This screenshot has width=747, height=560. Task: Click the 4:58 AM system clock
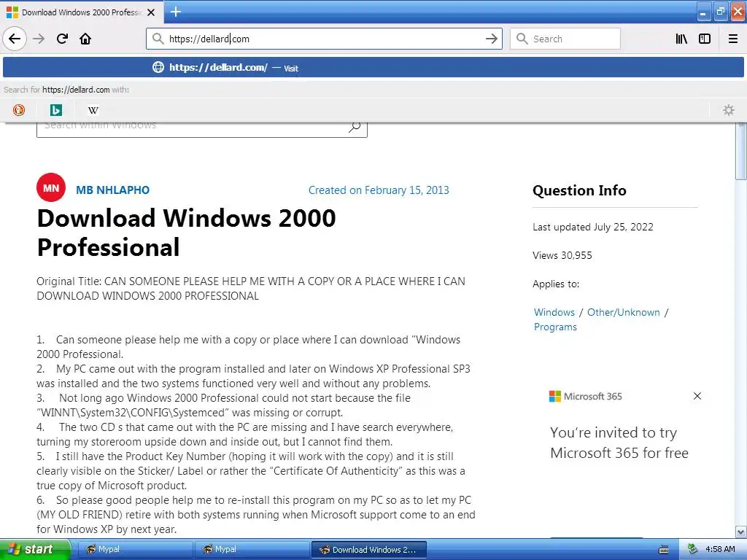pyautogui.click(x=720, y=550)
